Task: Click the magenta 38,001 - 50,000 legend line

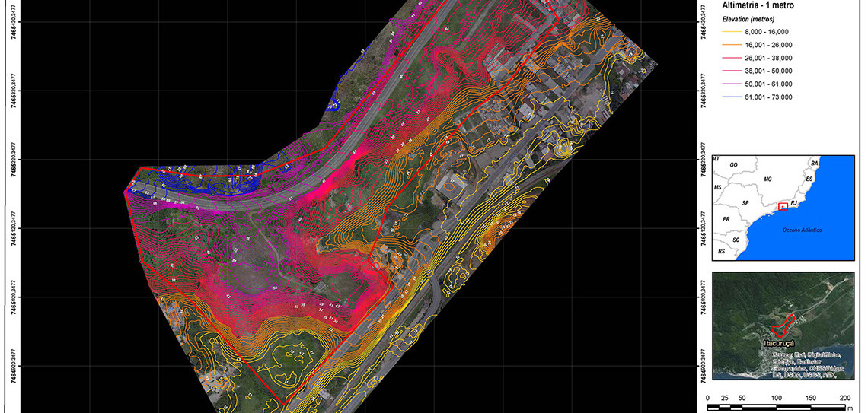Action: pos(732,71)
